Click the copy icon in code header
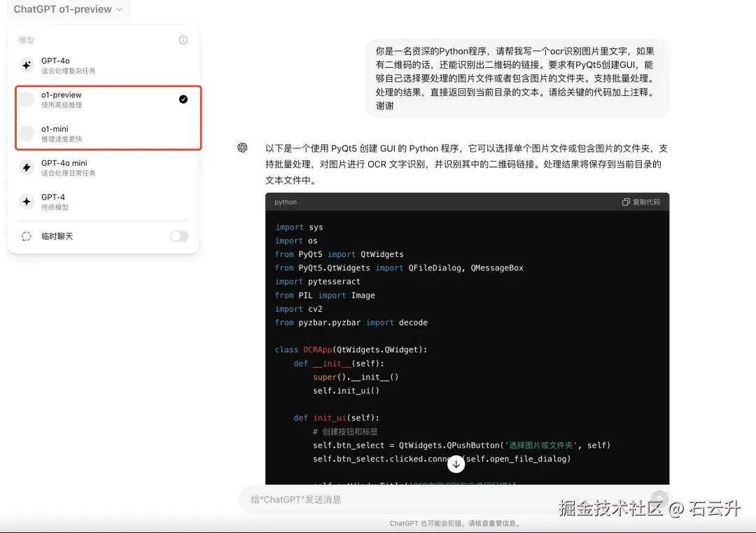756x533 pixels. pyautogui.click(x=626, y=202)
